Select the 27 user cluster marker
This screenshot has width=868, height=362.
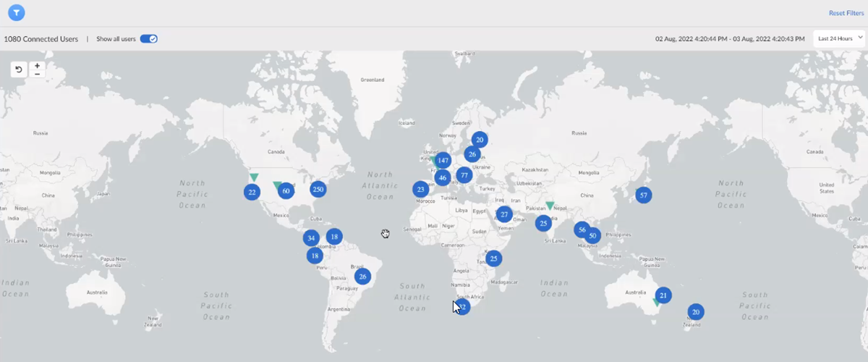[504, 214]
